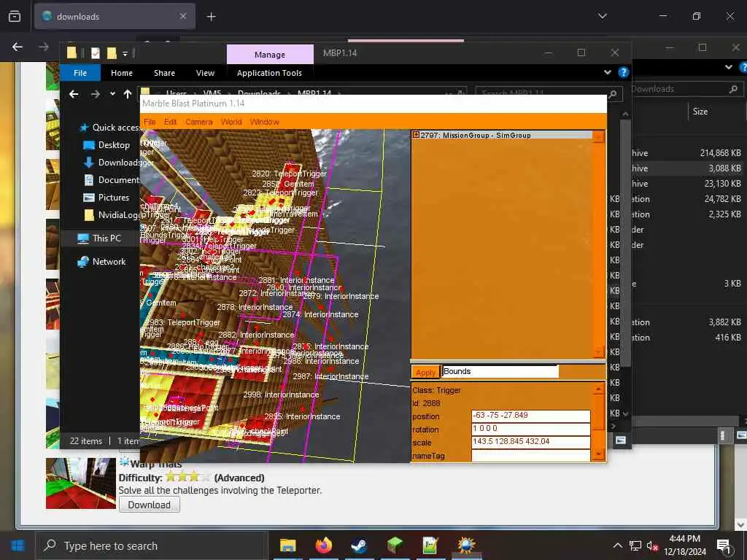Click the Windows Start button
Viewport: 747px width, 560px height.
coord(18,545)
